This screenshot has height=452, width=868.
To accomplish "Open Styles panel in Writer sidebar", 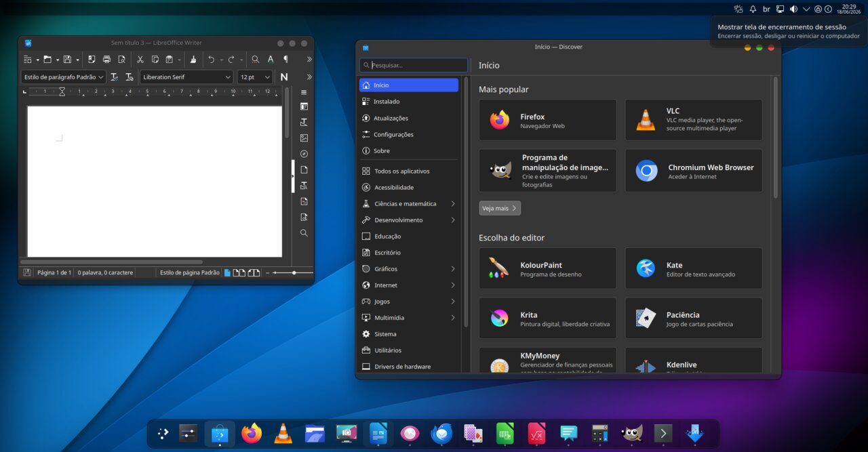I will pyautogui.click(x=304, y=122).
